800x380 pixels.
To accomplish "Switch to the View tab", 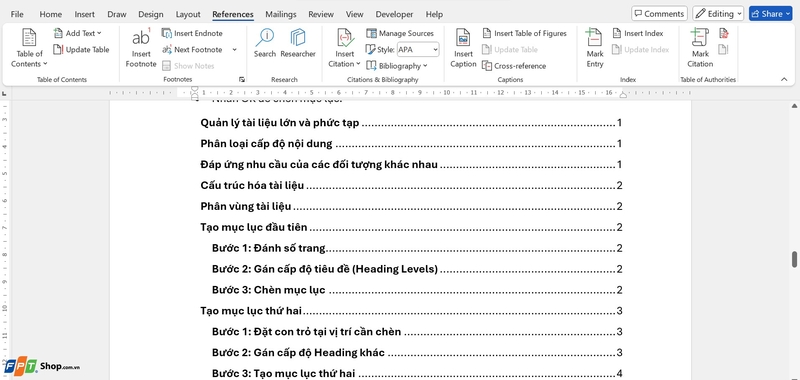I will [355, 14].
